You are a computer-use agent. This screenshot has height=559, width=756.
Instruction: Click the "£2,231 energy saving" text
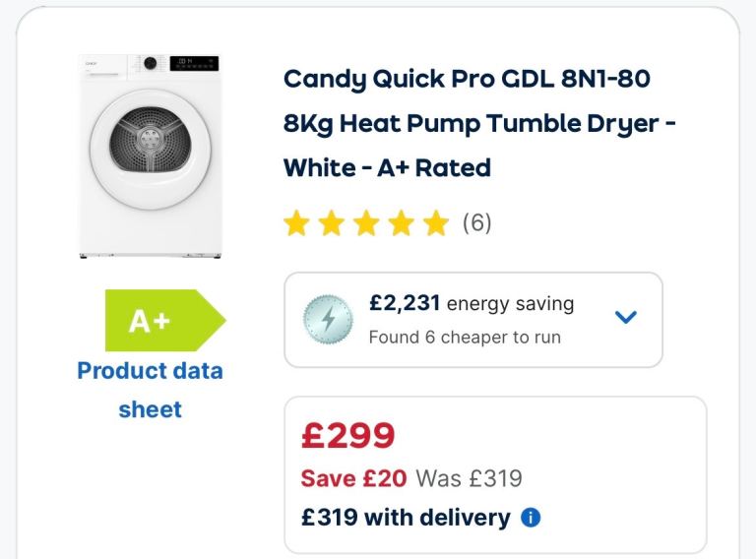[x=471, y=304]
